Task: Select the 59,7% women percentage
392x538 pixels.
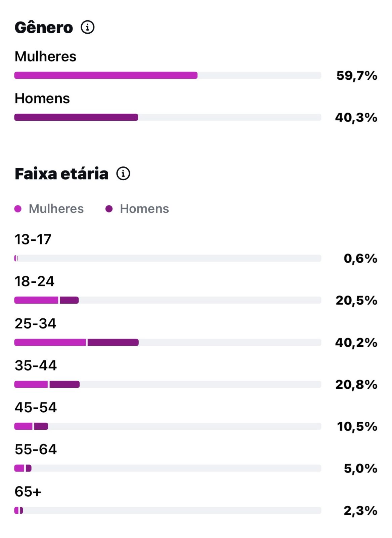Action: 357,76
